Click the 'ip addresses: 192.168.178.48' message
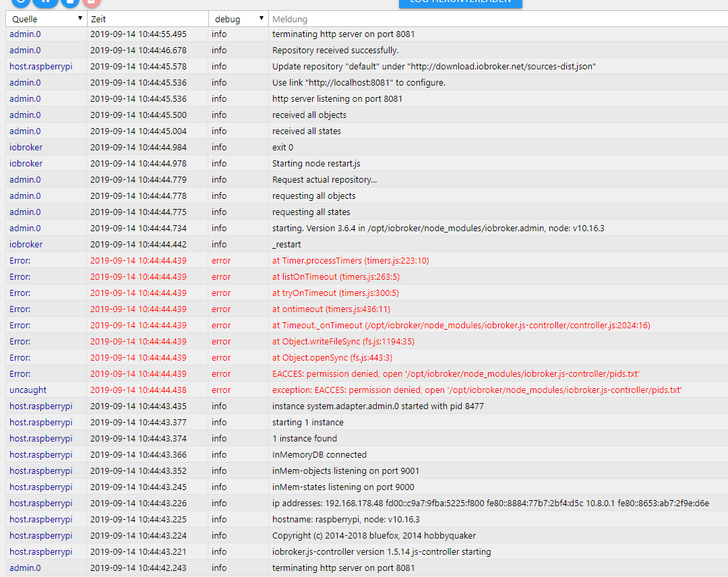 491,504
